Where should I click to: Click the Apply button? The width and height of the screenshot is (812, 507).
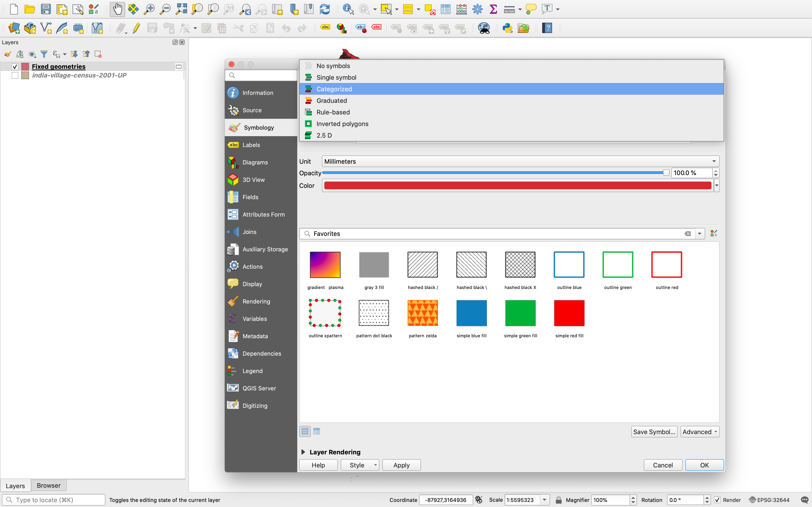click(x=401, y=465)
